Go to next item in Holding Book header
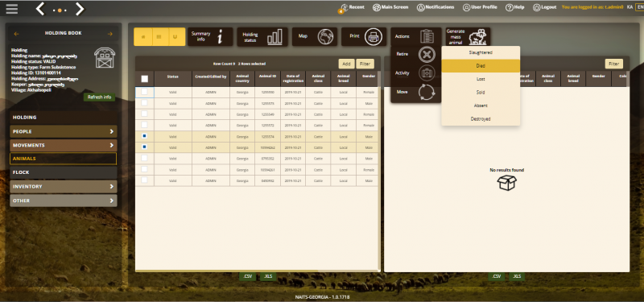This screenshot has width=644, height=302. (x=110, y=34)
